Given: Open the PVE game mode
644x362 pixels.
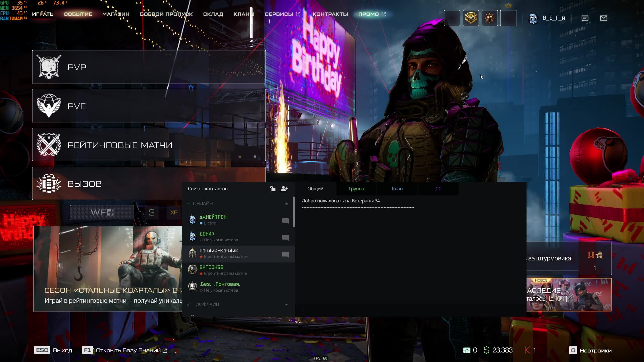Looking at the screenshot, I should (149, 106).
